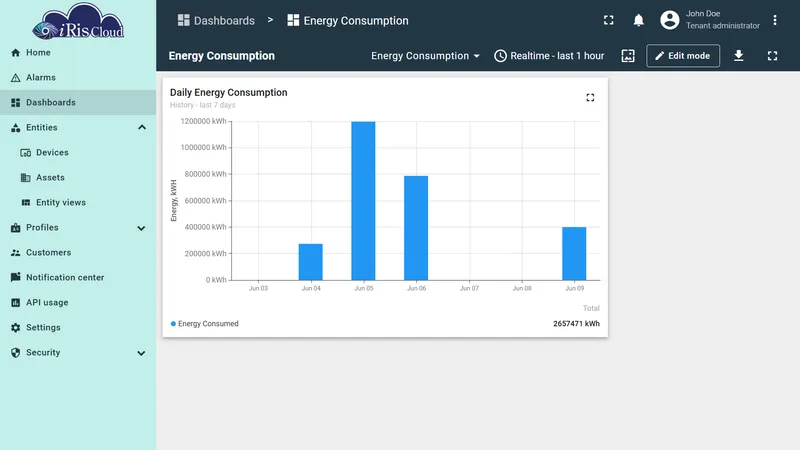Click the Customers people icon
Screen dimensions: 800x450
16,253
